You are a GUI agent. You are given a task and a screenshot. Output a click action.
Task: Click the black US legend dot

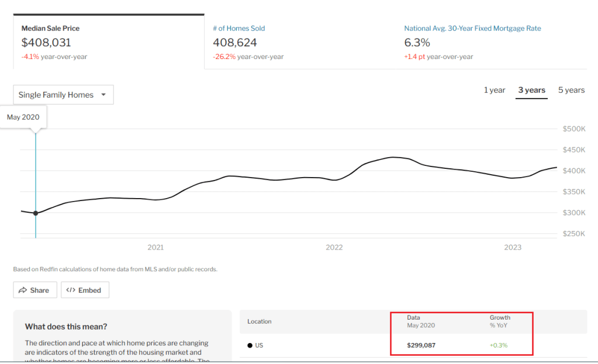[250, 345]
